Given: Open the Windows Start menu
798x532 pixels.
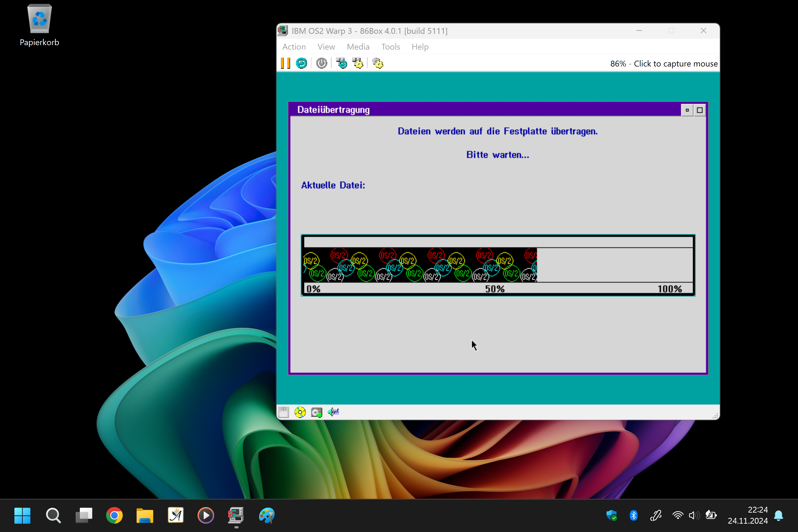Looking at the screenshot, I should 22,515.
